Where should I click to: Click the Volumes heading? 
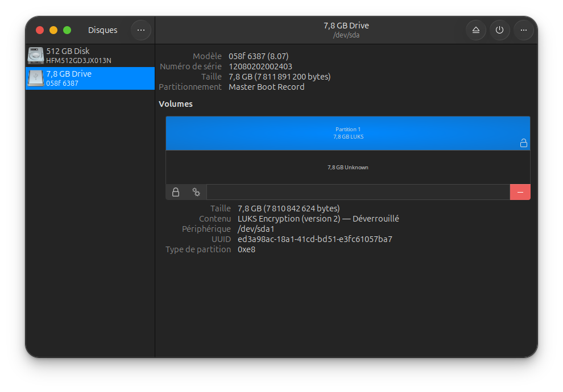[x=176, y=104]
